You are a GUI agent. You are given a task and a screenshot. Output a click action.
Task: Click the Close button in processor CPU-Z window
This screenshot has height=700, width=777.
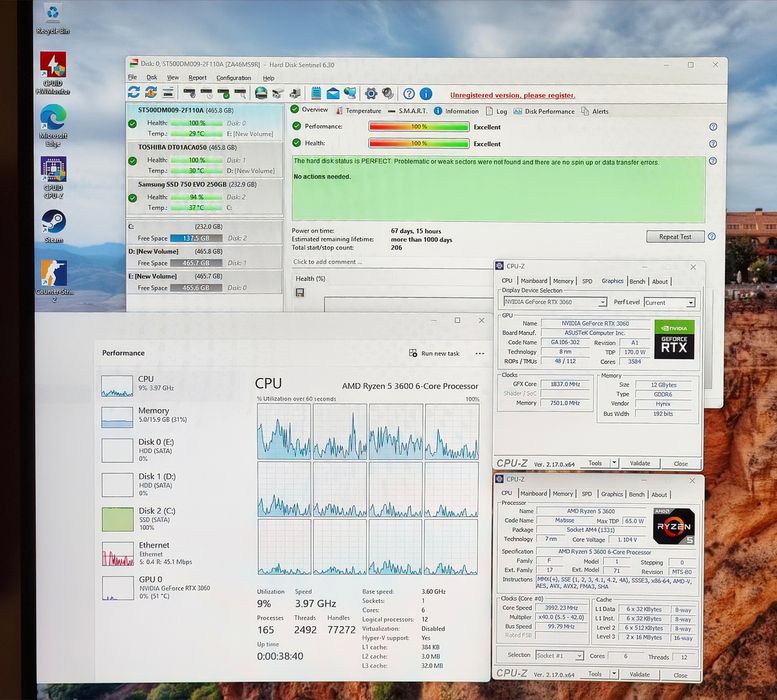click(x=680, y=675)
